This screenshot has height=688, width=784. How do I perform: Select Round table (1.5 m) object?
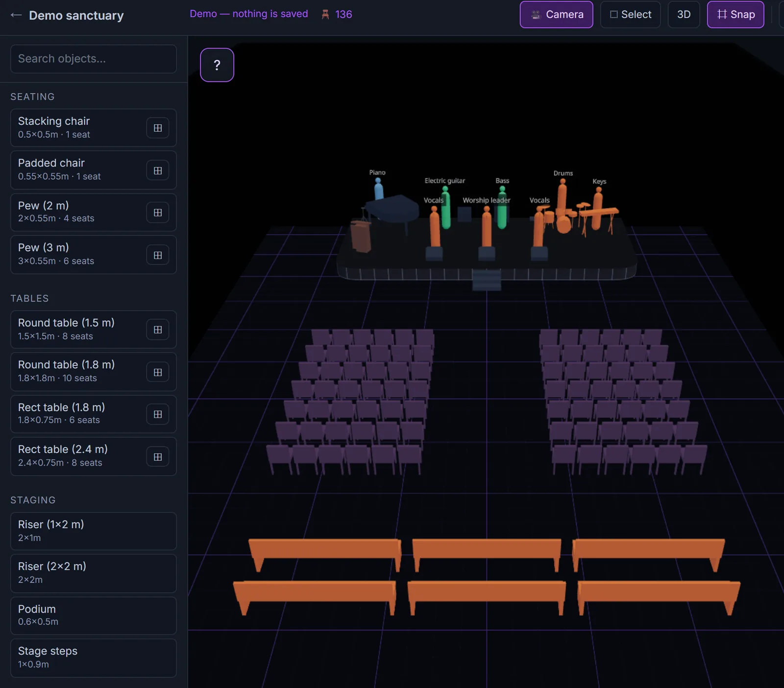click(94, 330)
